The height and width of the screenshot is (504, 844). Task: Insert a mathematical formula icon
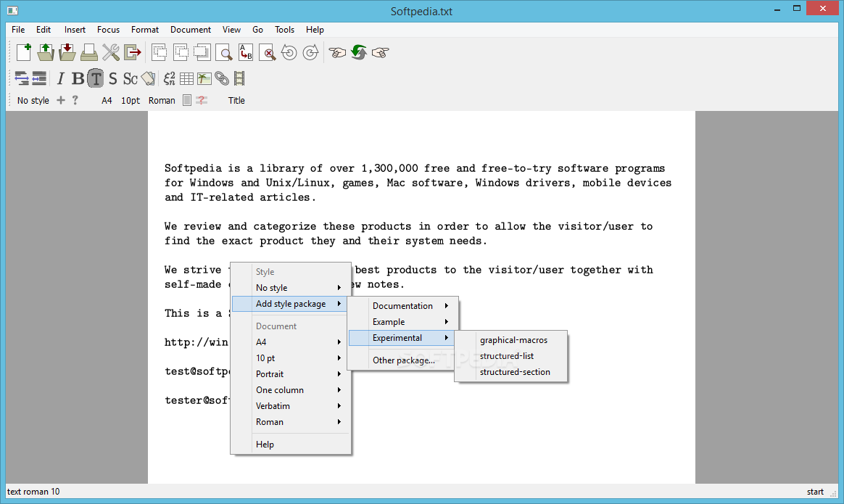169,78
